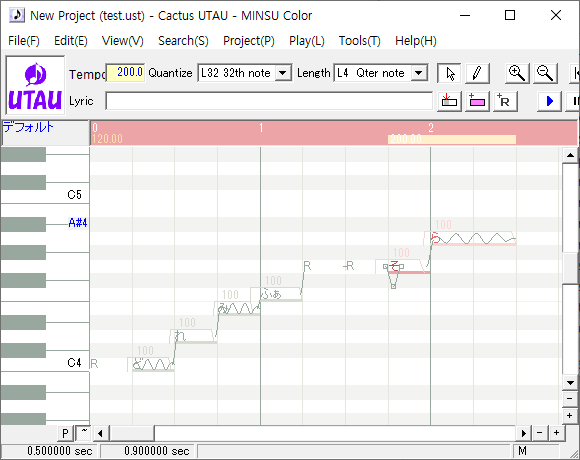This screenshot has width=580, height=460.
Task: Open the Play(L) menu
Action: pos(307,41)
